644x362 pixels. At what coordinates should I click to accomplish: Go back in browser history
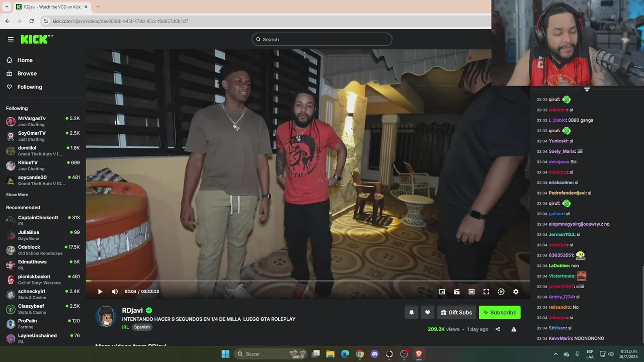(x=7, y=21)
